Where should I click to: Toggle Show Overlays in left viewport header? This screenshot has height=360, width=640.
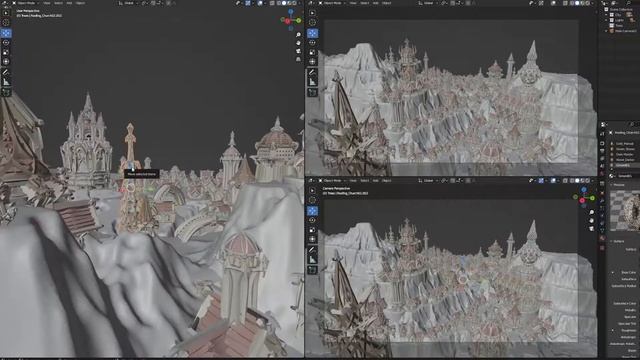tap(260, 3)
